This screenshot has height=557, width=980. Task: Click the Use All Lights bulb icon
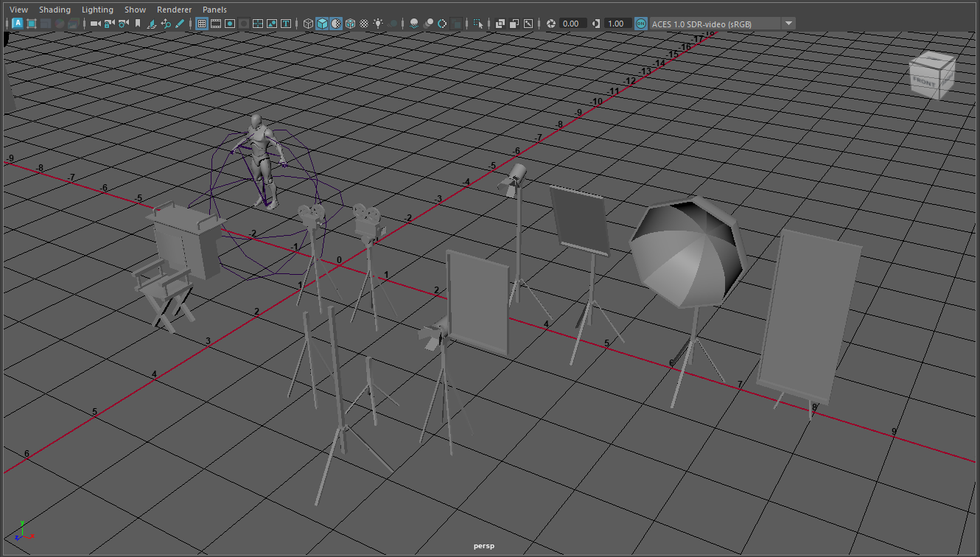[x=378, y=24]
